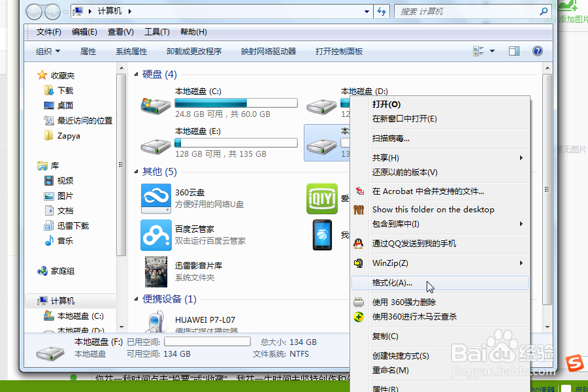Collapse the 便携设备 (1) group
This screenshot has height=392, width=588.
click(136, 299)
